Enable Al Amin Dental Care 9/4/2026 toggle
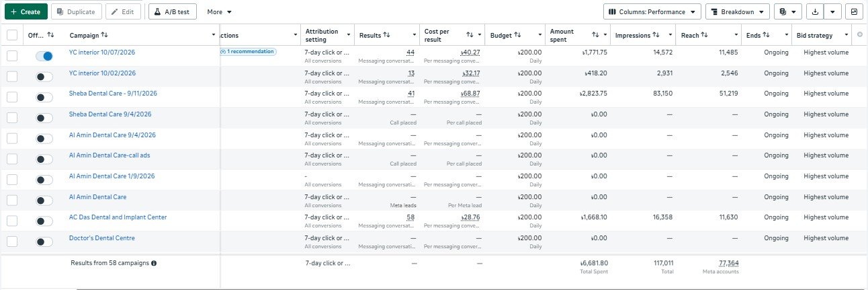868x290 pixels. 44,139
